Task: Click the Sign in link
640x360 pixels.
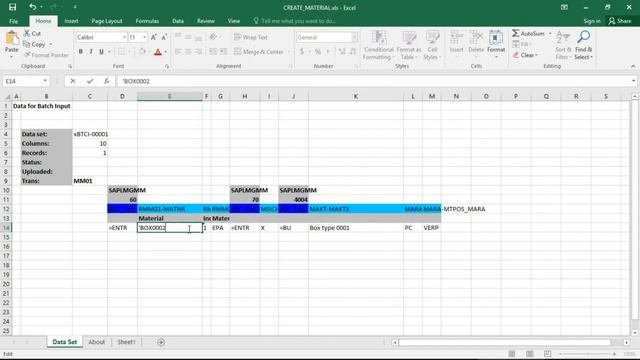Action: 592,21
